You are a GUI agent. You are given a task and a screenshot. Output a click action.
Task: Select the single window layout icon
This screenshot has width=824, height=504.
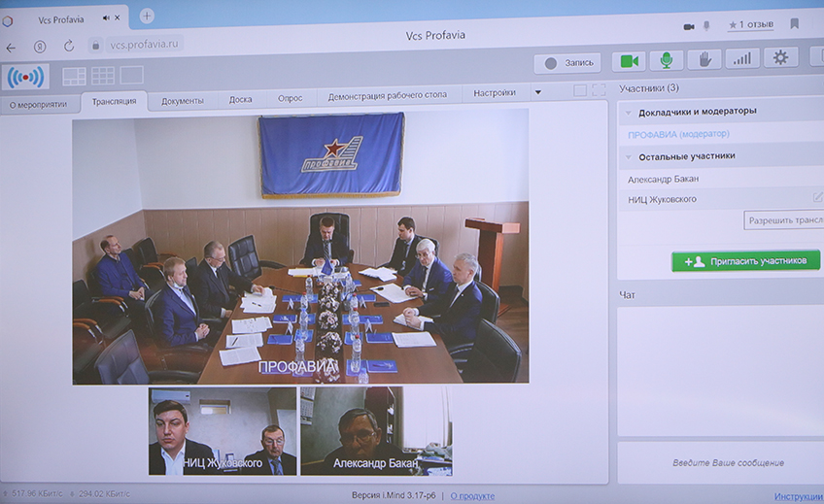coord(131,75)
